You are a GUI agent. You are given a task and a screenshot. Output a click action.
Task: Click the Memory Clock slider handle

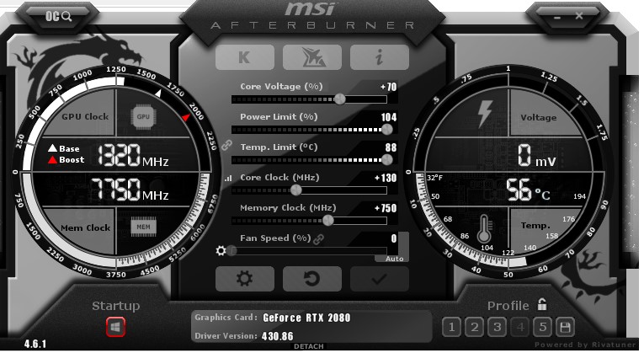coord(327,220)
